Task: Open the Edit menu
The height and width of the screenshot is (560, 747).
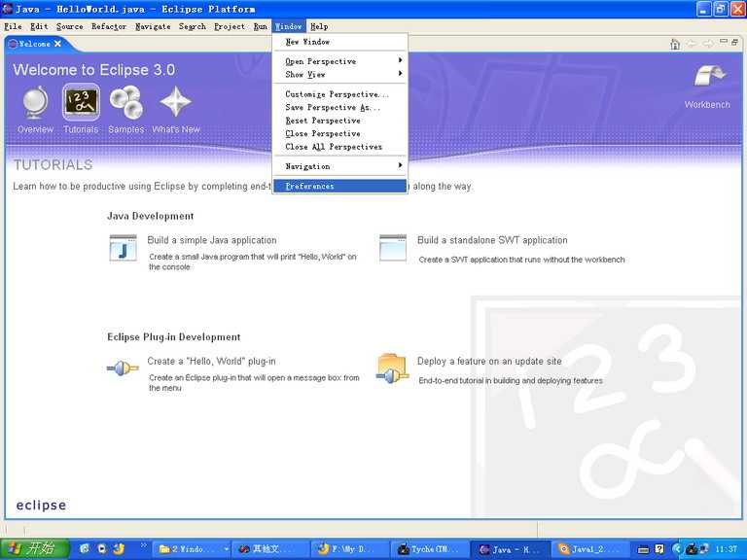Action: (x=39, y=26)
